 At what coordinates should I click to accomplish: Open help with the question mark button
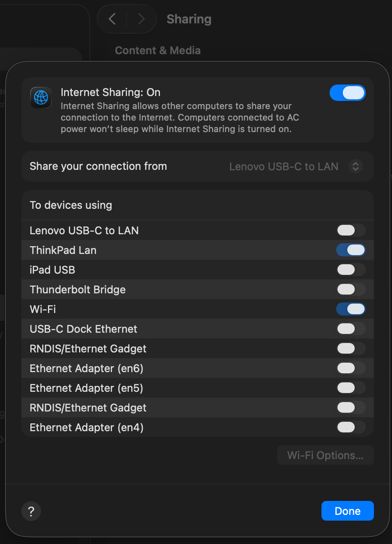tap(31, 511)
